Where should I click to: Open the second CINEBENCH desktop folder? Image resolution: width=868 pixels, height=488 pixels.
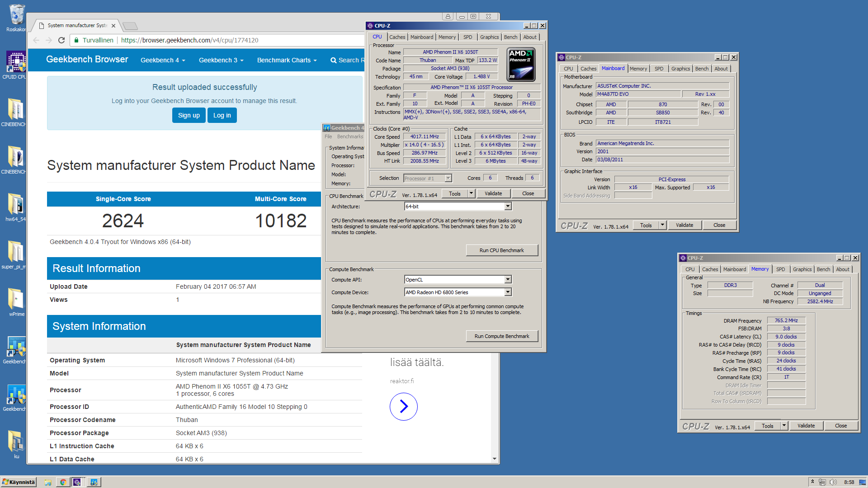[x=15, y=160]
